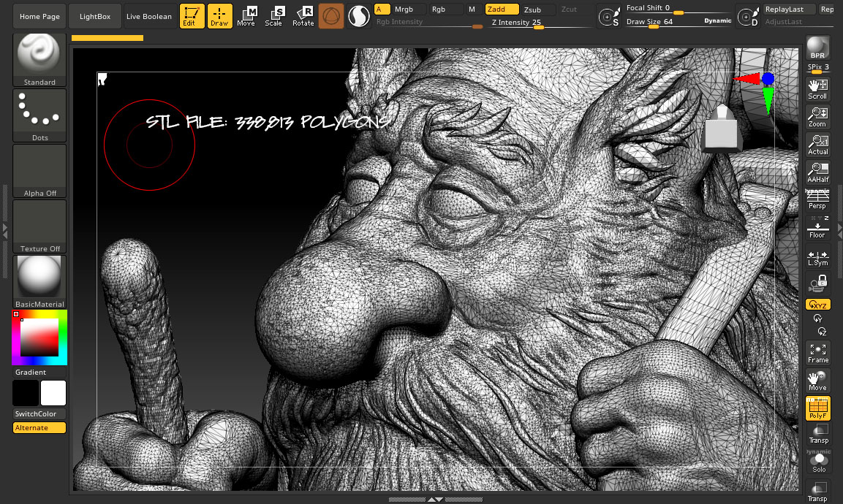The image size is (843, 504).
Task: Toggle Persp perspective view
Action: [x=817, y=200]
